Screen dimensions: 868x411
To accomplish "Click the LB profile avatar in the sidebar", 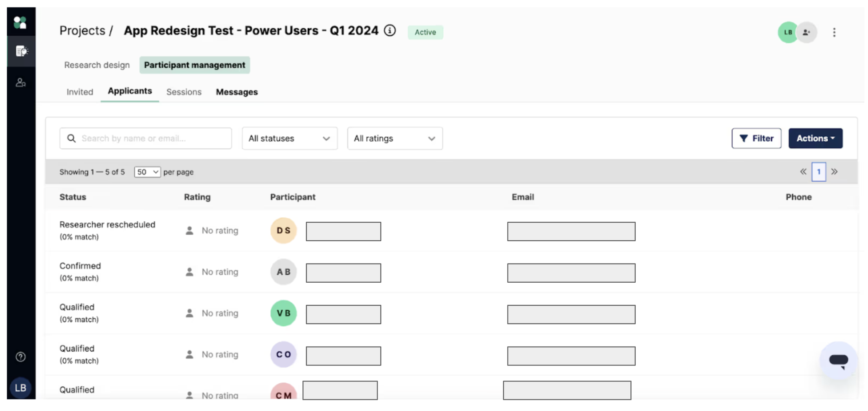I will pyautogui.click(x=21, y=387).
